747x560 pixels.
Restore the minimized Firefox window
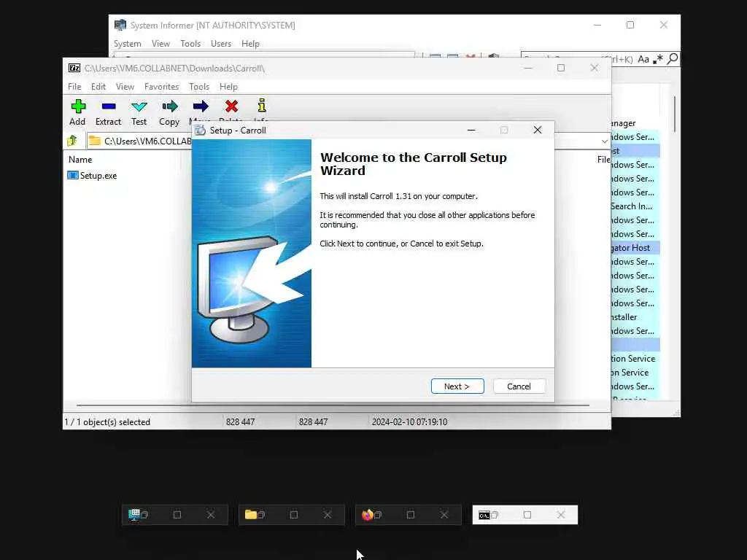(x=378, y=515)
